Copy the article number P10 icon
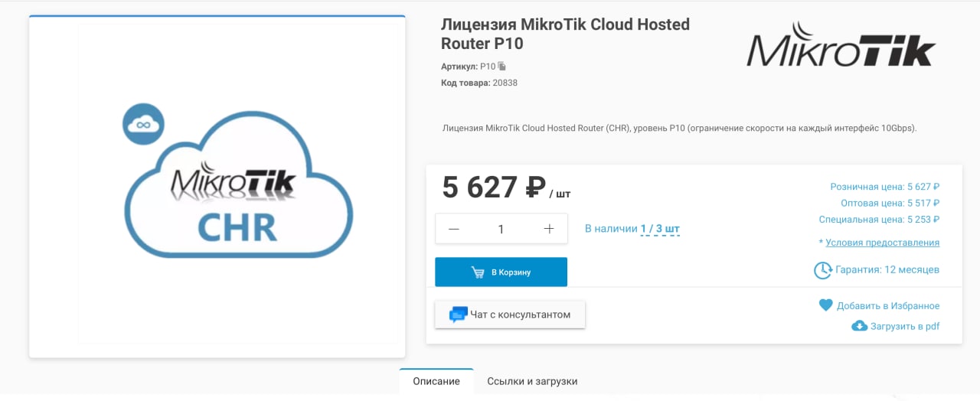Image resolution: width=980 pixels, height=401 pixels. click(502, 67)
